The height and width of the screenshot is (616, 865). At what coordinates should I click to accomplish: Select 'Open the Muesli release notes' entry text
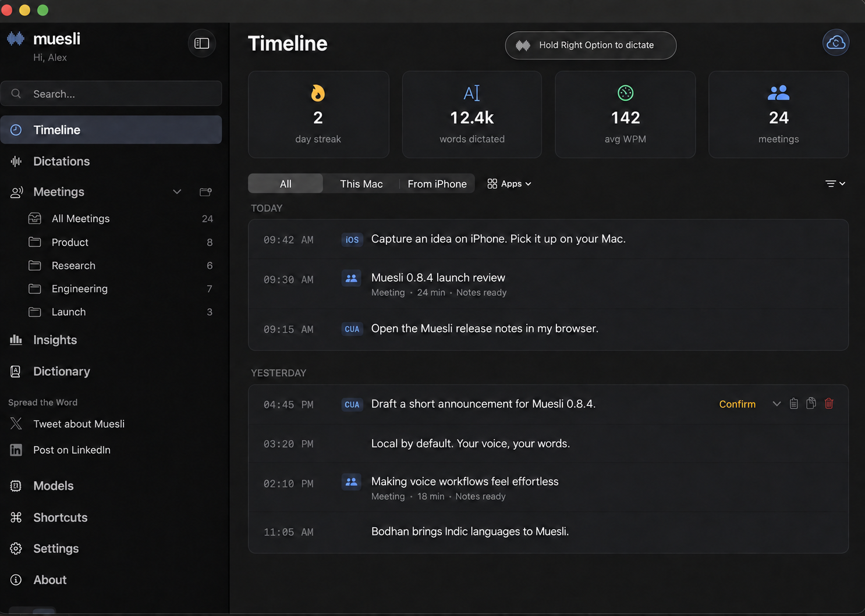(x=485, y=329)
